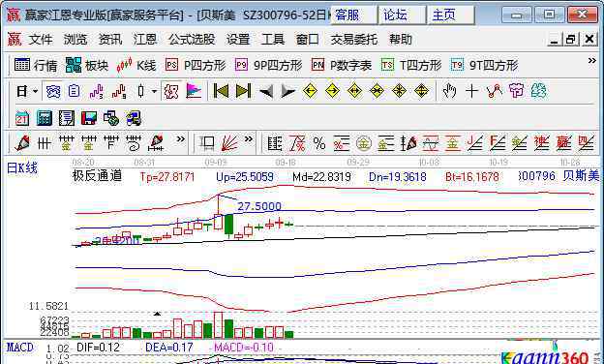
Task: Click the percent (%) analysis icon
Action: click(319, 143)
